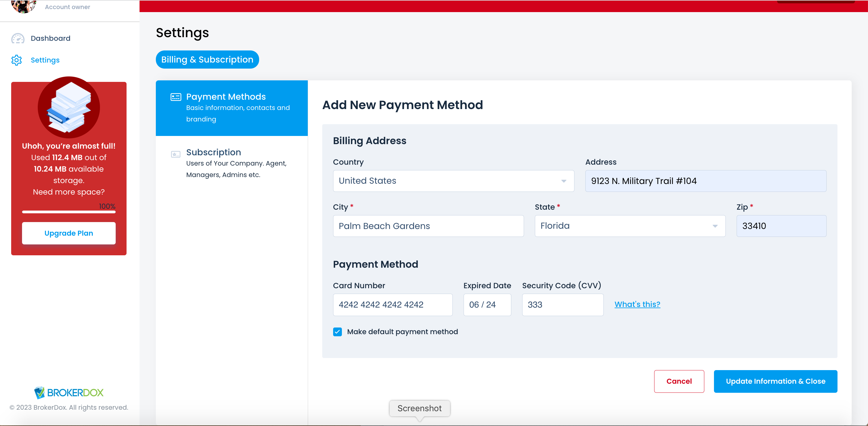Viewport: 868px width, 426px height.
Task: Click the Add New Payment Method heading
Action: coord(402,105)
